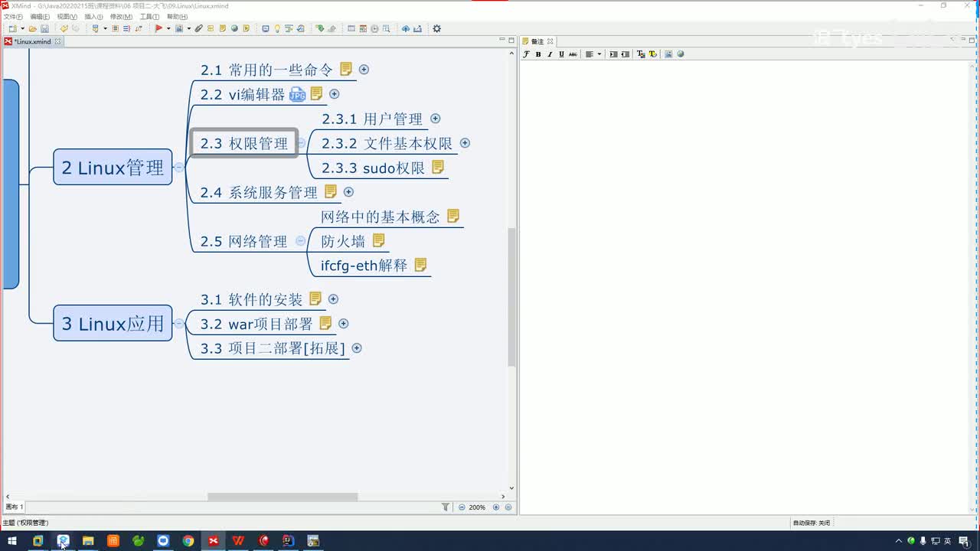This screenshot has height=551, width=980.
Task: Open the note on 2.4 系统服务管理
Action: click(x=331, y=191)
